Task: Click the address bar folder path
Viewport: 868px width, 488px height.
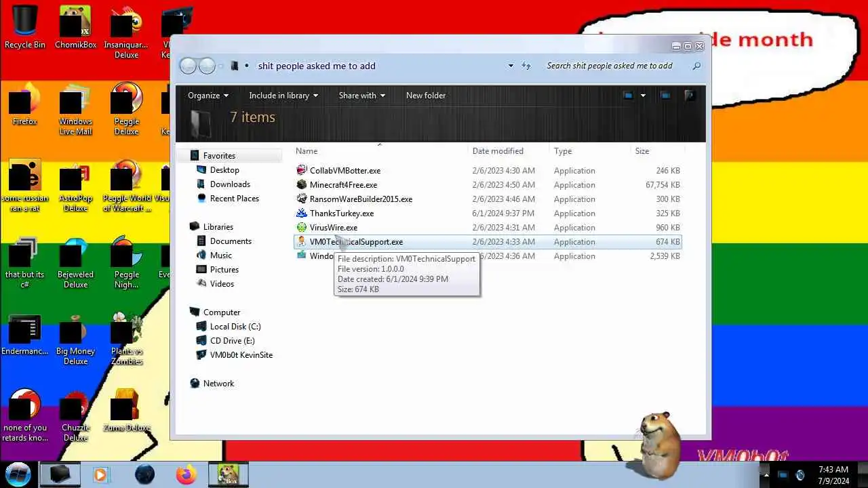Action: [x=317, y=66]
